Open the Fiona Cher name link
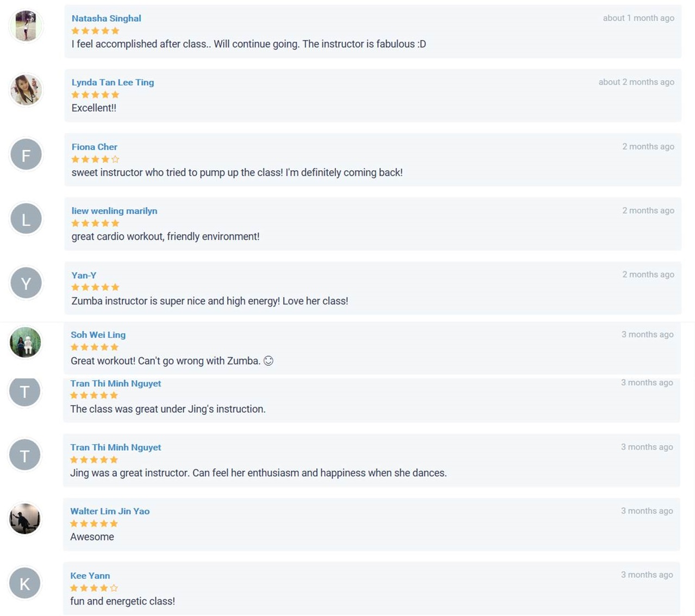 pos(95,147)
